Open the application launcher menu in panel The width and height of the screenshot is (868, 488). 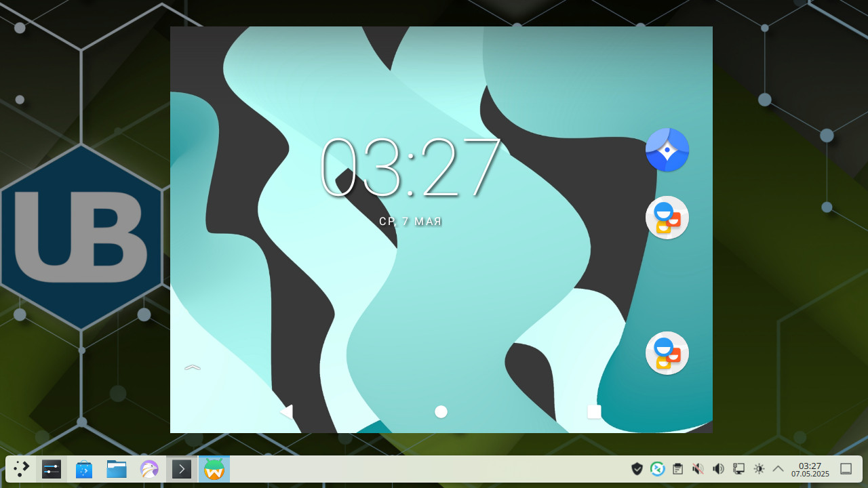(x=22, y=469)
